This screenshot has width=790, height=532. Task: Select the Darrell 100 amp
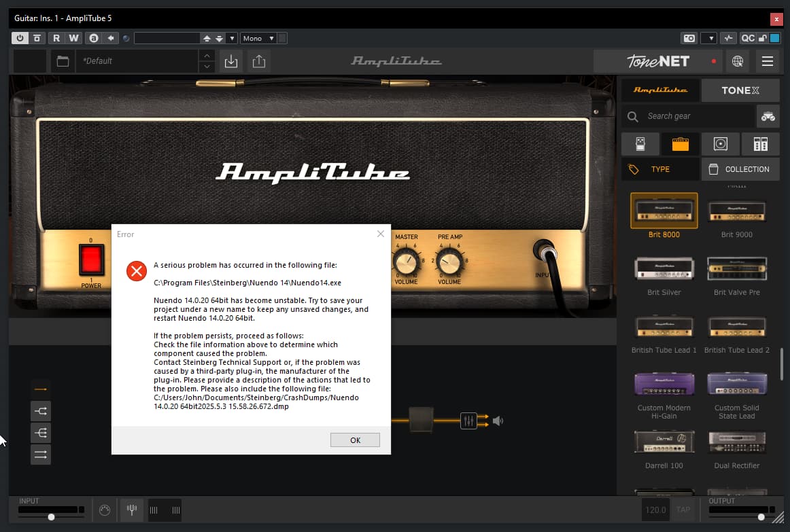664,449
